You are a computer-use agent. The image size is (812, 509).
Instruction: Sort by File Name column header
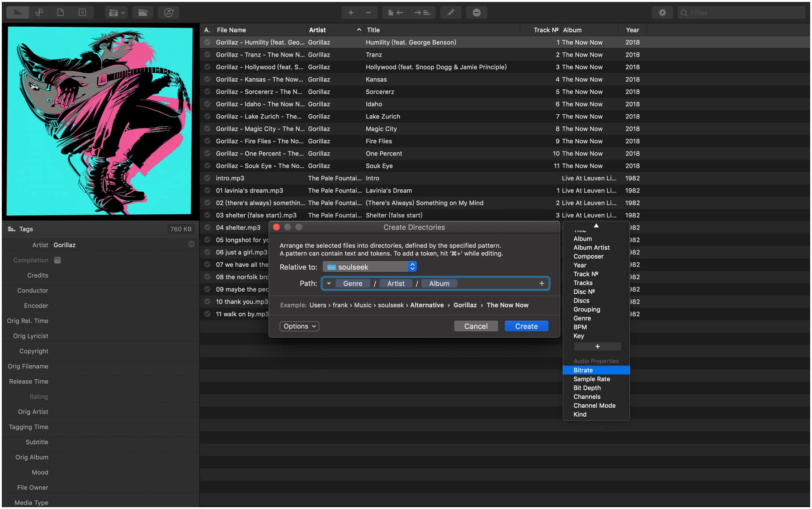pos(260,30)
